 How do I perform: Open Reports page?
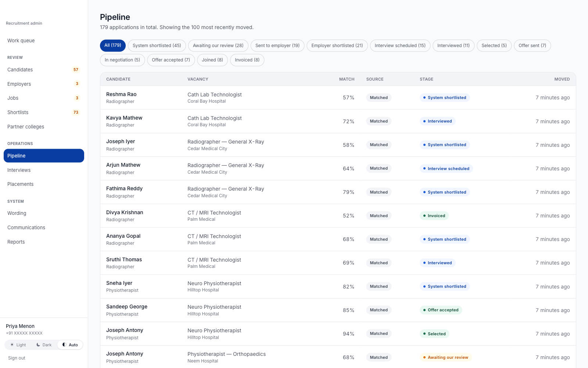tap(44, 242)
